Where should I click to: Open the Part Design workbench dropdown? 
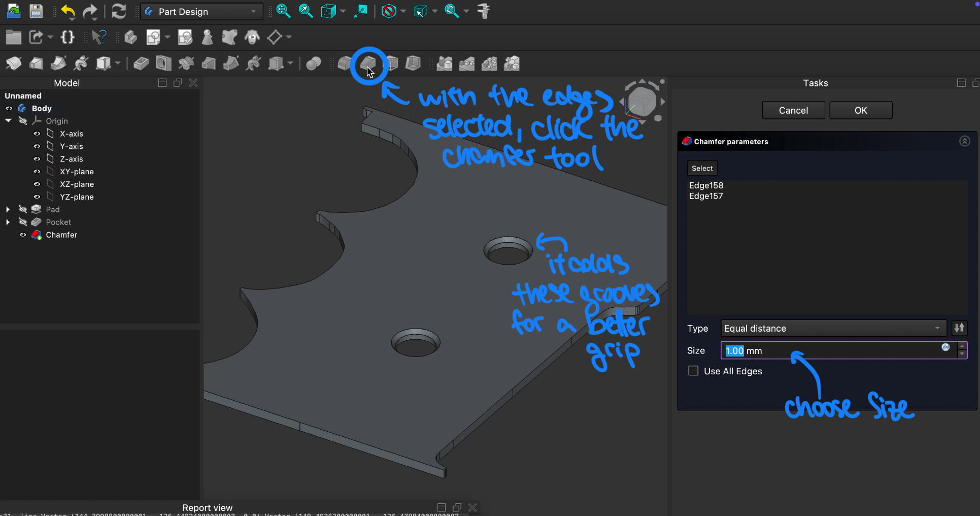(x=201, y=11)
